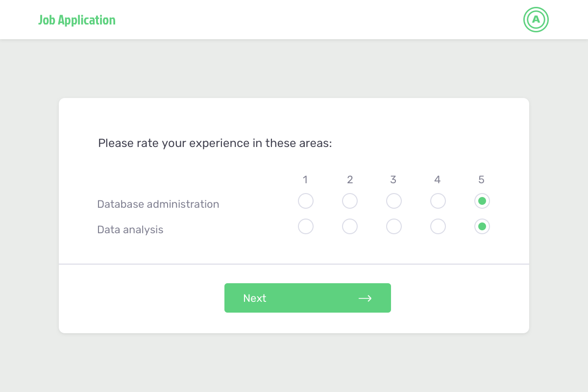Click the column header labeled 5
The image size is (588, 392).
pos(481,180)
